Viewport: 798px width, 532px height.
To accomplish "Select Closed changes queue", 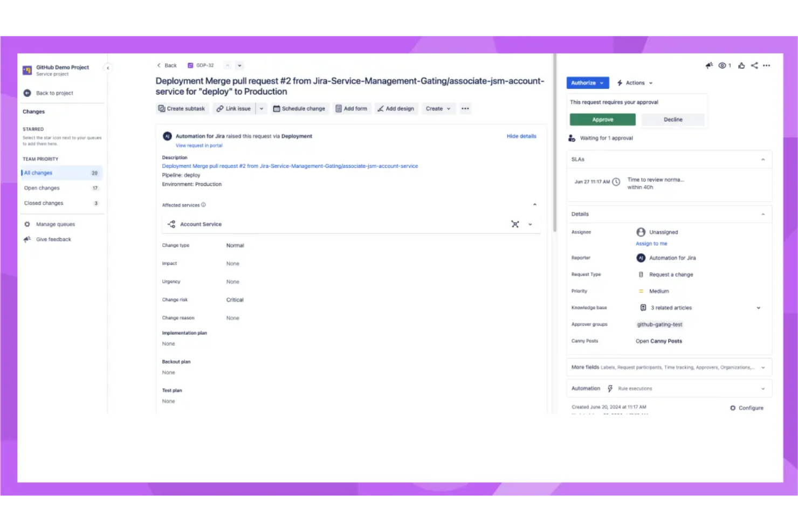I will tap(61, 203).
